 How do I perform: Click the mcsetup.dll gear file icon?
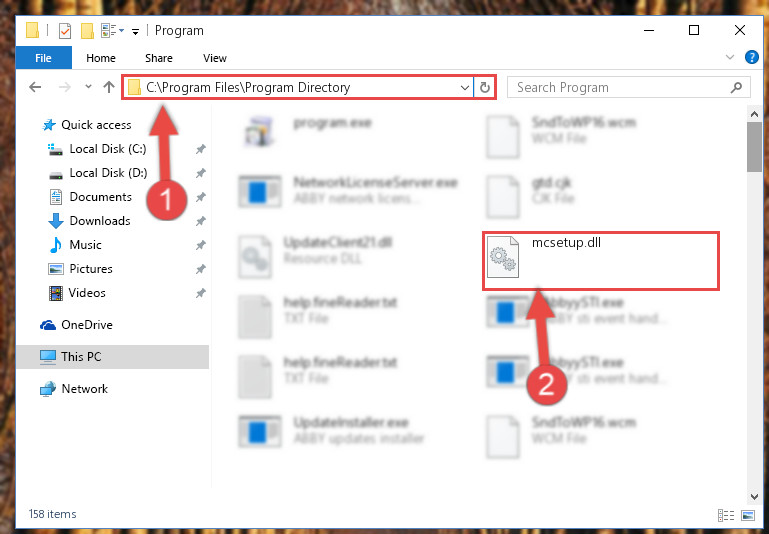click(x=503, y=257)
